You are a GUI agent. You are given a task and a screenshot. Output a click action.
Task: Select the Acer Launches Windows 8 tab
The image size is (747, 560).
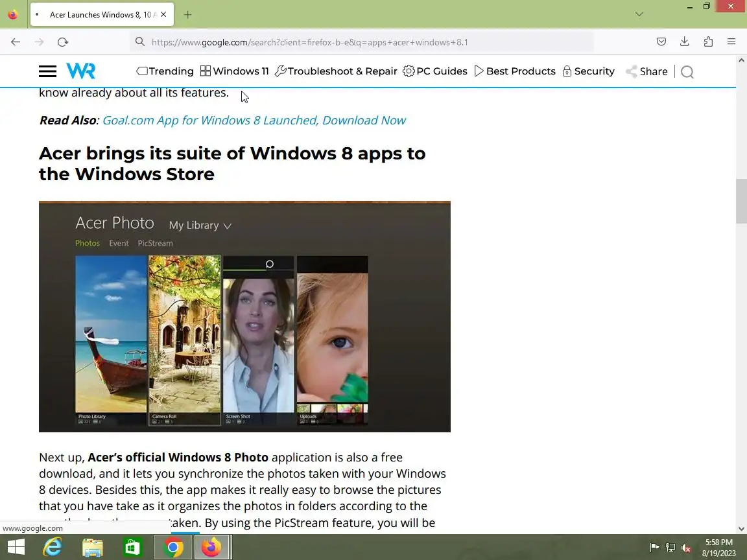(102, 14)
